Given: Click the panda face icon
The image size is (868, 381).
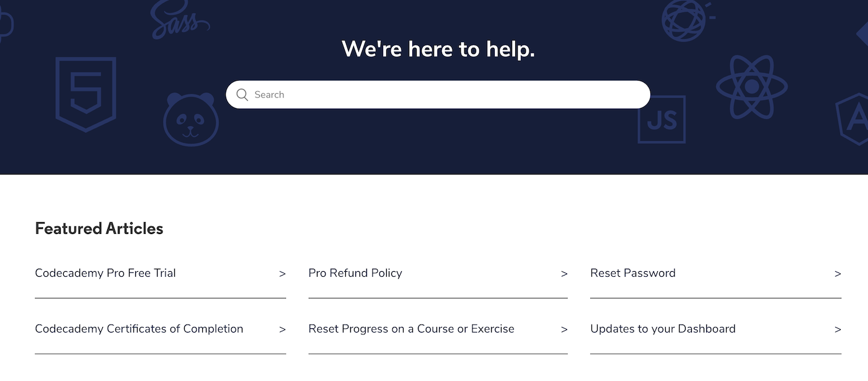Looking at the screenshot, I should coord(191,120).
